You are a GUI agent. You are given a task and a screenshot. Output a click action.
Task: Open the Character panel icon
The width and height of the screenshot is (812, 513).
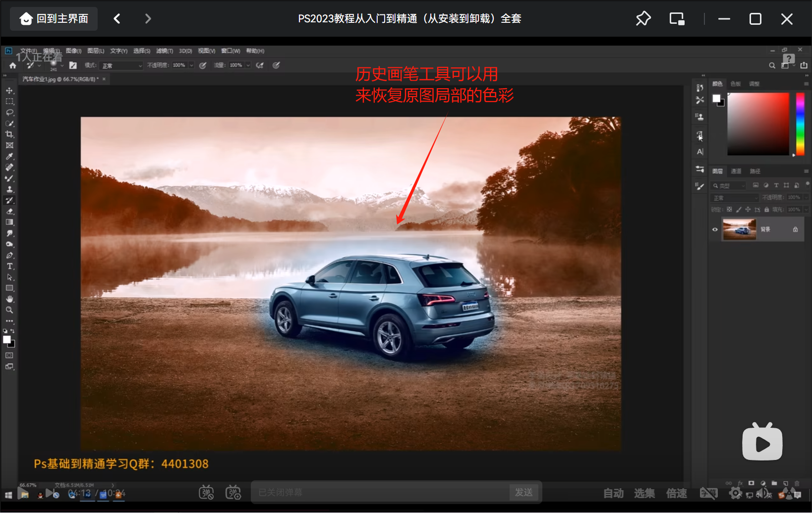tap(699, 152)
